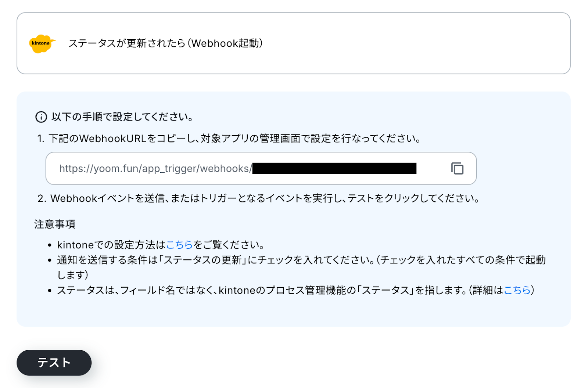The height and width of the screenshot is (388, 588).
Task: Click the kintoneでの設定方法は note text
Action: click(111, 245)
